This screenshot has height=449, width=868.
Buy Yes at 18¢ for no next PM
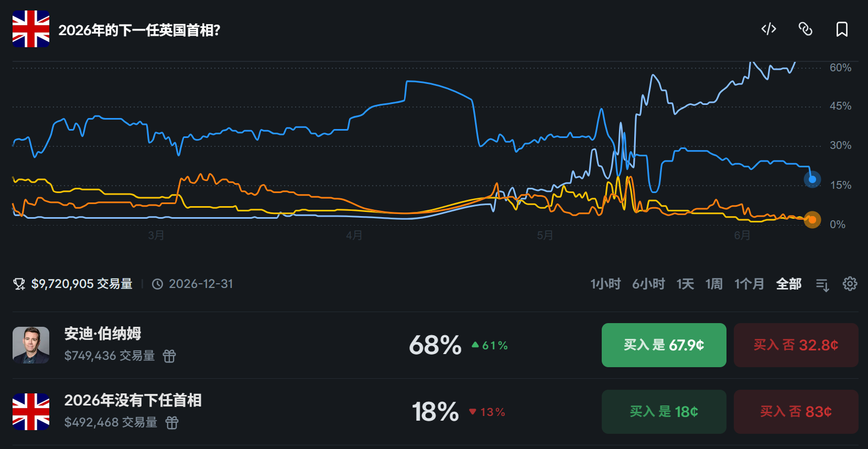[x=664, y=412]
